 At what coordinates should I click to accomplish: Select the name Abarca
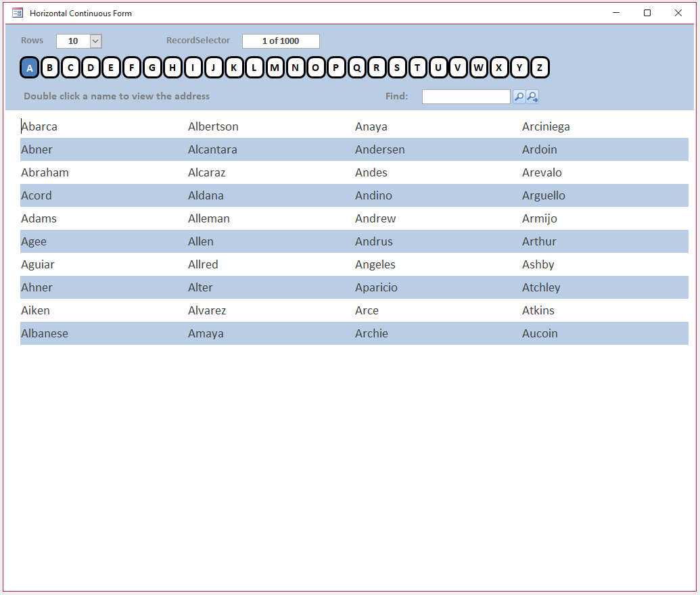click(39, 126)
